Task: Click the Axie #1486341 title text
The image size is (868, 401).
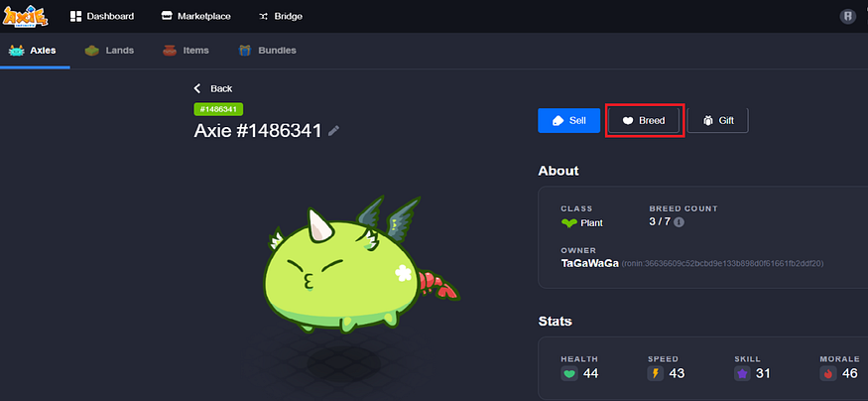Action: point(258,131)
